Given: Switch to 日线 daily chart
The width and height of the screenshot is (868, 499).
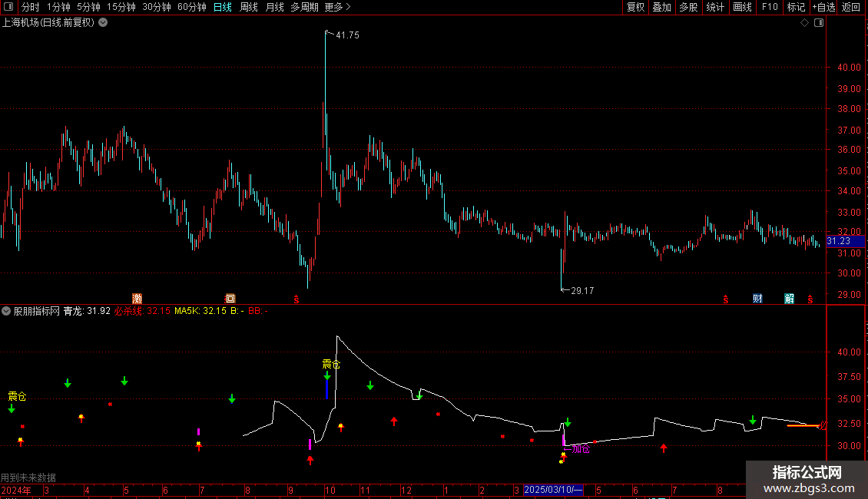Looking at the screenshot, I should 223,7.
